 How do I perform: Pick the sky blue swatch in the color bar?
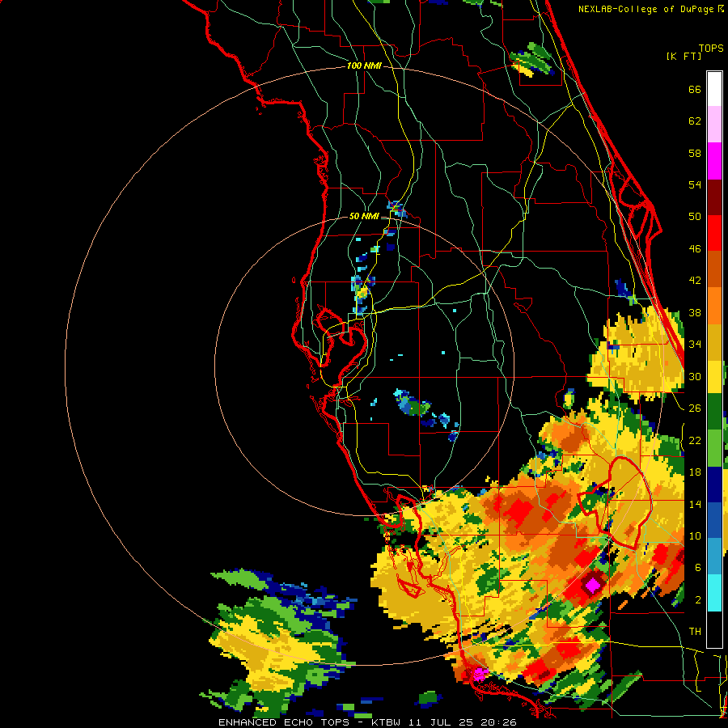click(x=714, y=557)
